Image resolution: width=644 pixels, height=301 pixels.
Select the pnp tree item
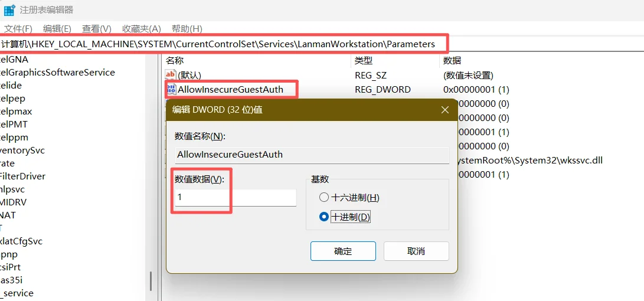point(9,254)
